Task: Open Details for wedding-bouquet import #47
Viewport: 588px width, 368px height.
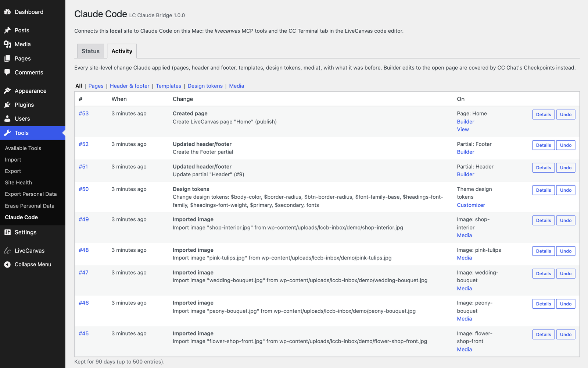Action: coord(544,274)
